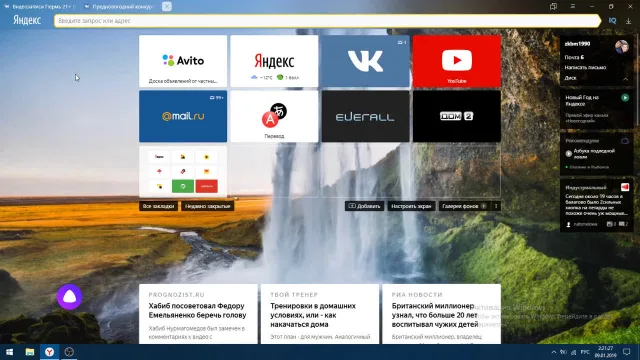Image resolution: width=640 pixels, height=360 pixels.
Task: Click the Добавить button
Action: 364,206
